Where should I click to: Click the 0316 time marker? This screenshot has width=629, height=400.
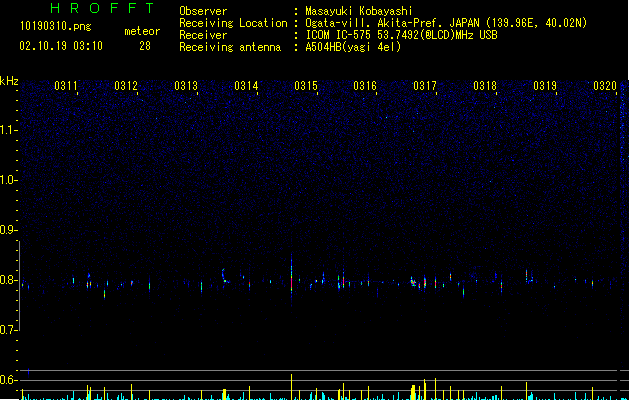click(x=365, y=86)
